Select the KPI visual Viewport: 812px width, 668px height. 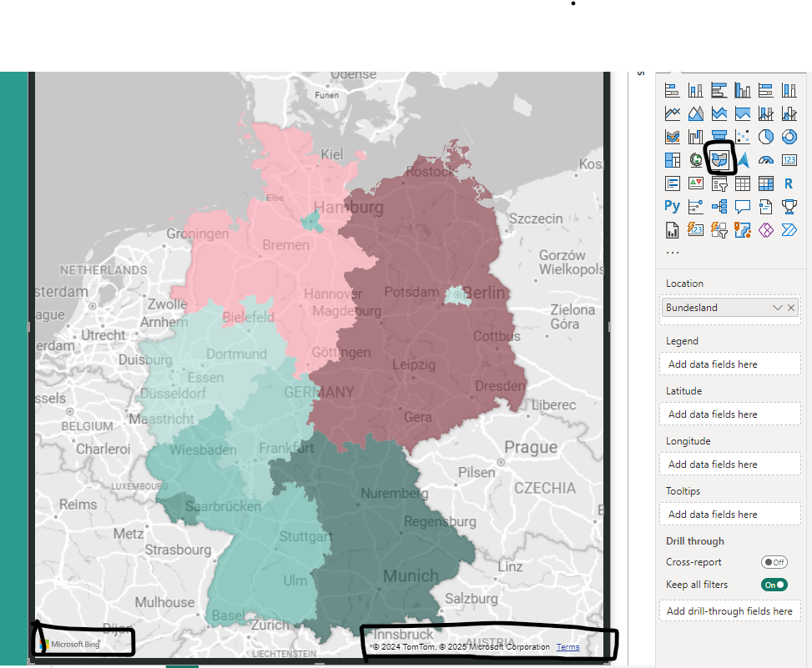coord(695,183)
